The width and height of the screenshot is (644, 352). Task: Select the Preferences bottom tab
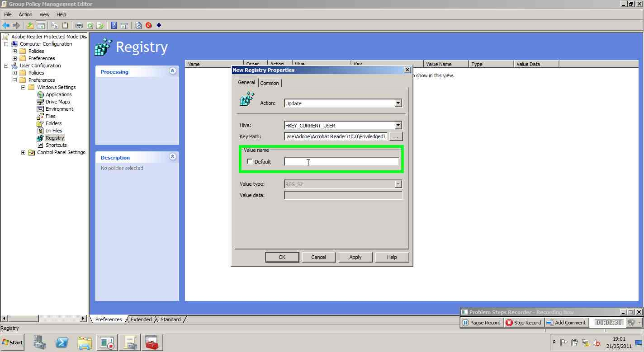pos(109,319)
